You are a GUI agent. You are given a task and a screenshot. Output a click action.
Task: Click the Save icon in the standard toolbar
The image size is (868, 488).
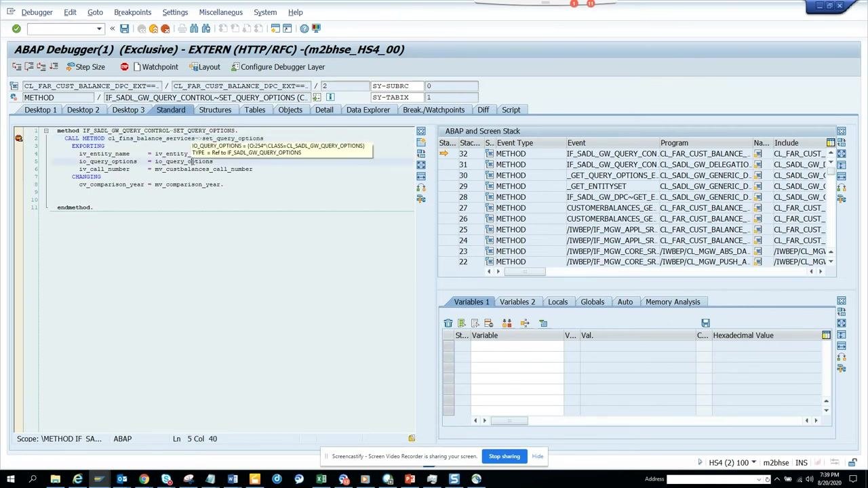124,28
